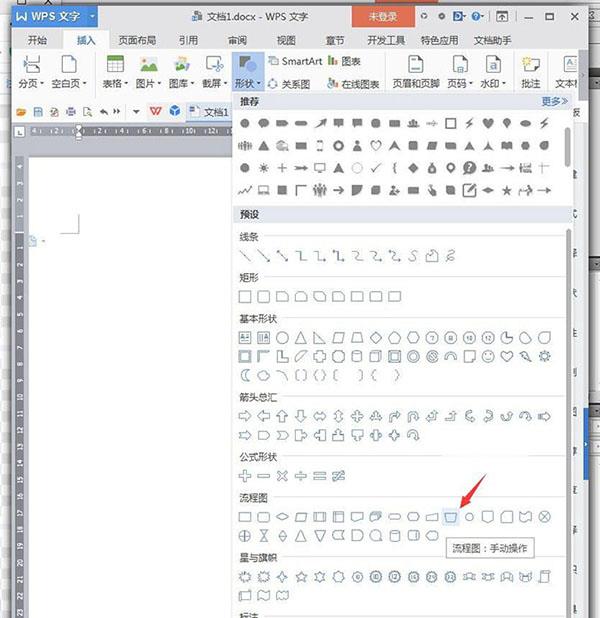
Task: Select the first rectangle shape under 矩形
Action: tap(245, 296)
